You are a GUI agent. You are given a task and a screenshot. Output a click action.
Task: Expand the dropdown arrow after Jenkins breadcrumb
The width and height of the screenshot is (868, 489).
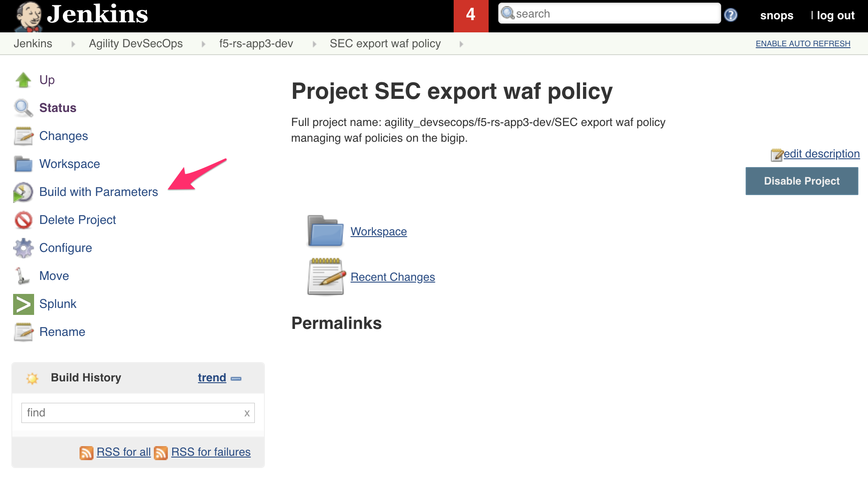pyautogui.click(x=73, y=44)
